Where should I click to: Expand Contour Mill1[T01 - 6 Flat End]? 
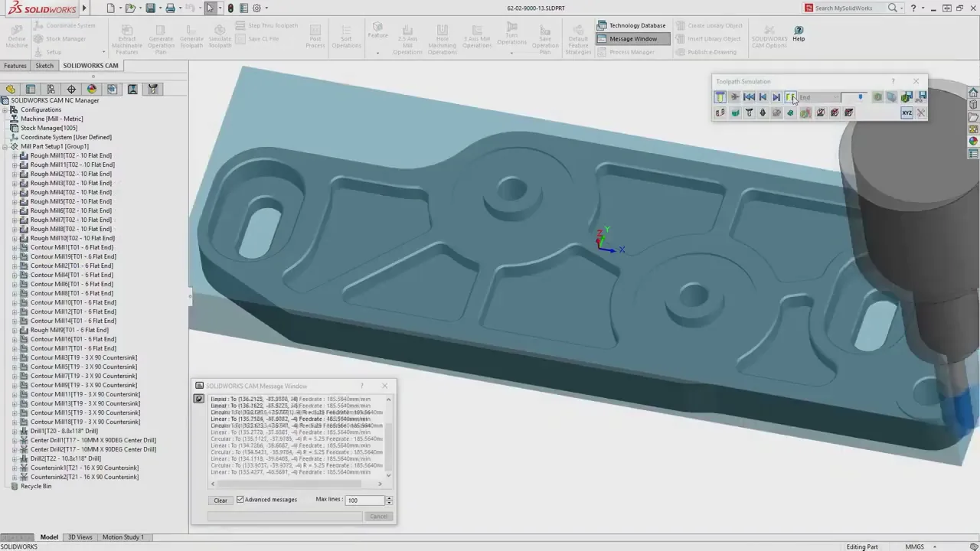pos(15,247)
